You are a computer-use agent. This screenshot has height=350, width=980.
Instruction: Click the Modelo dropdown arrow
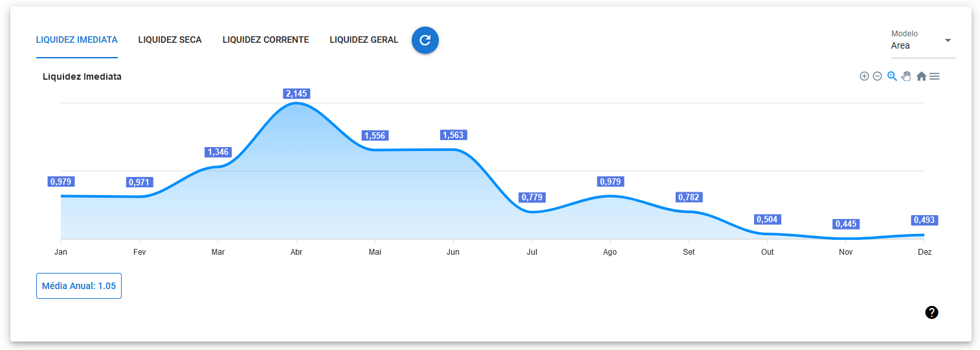click(x=948, y=40)
